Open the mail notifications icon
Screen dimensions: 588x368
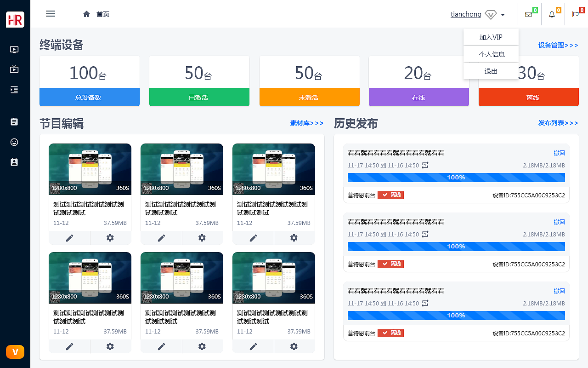tap(527, 14)
